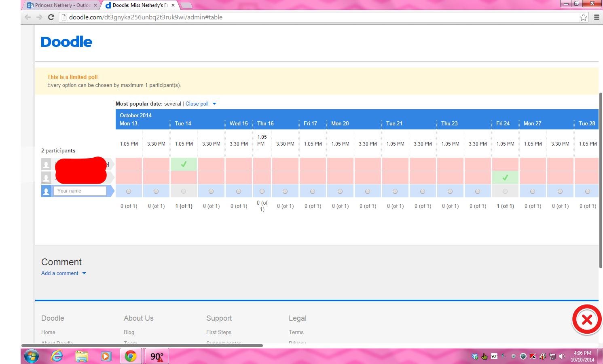This screenshot has height=364, width=603.
Task: Click the address bar URL
Action: pos(146,17)
